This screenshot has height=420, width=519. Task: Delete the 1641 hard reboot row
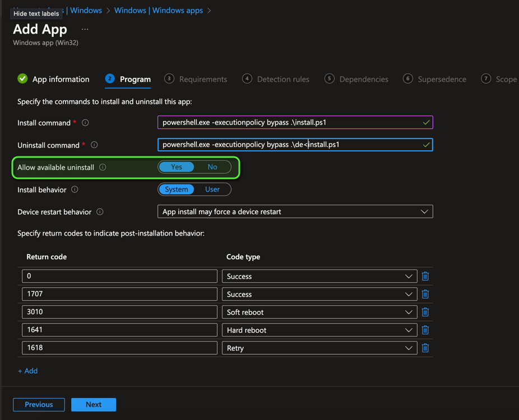coord(425,330)
